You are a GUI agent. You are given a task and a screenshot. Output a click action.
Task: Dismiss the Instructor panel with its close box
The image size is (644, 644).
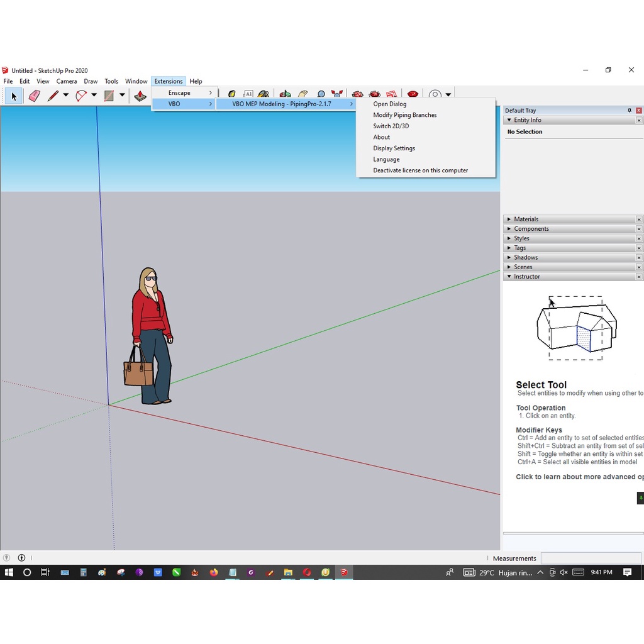pos(639,276)
